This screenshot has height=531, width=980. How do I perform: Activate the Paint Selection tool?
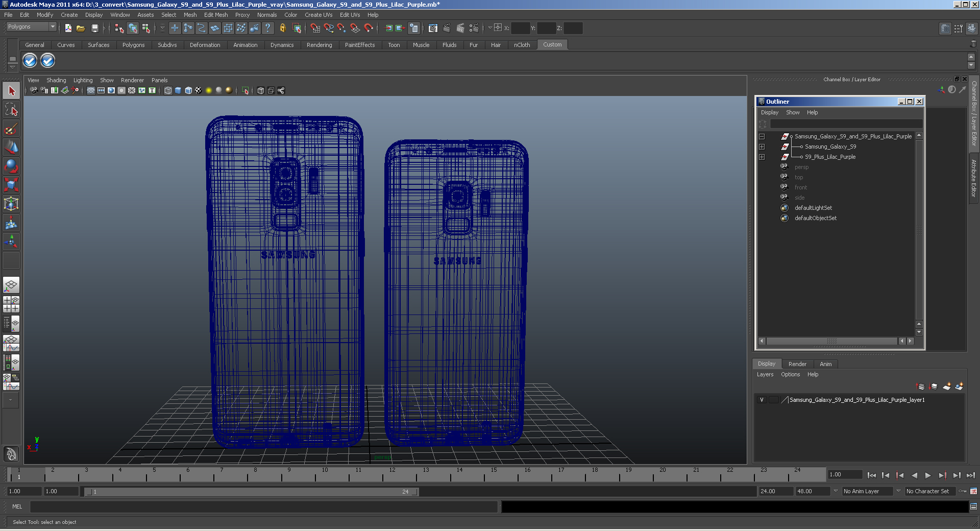pos(11,129)
